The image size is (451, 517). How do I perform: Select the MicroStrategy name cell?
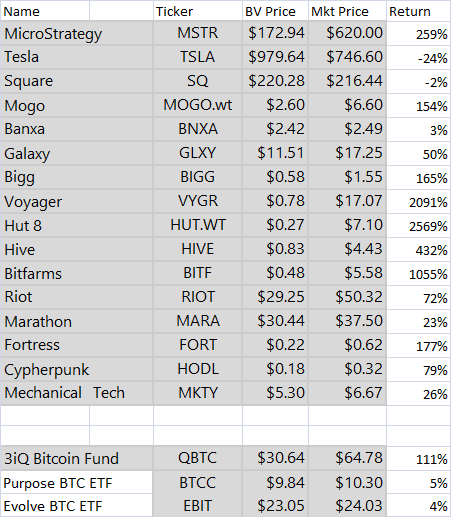pos(77,33)
